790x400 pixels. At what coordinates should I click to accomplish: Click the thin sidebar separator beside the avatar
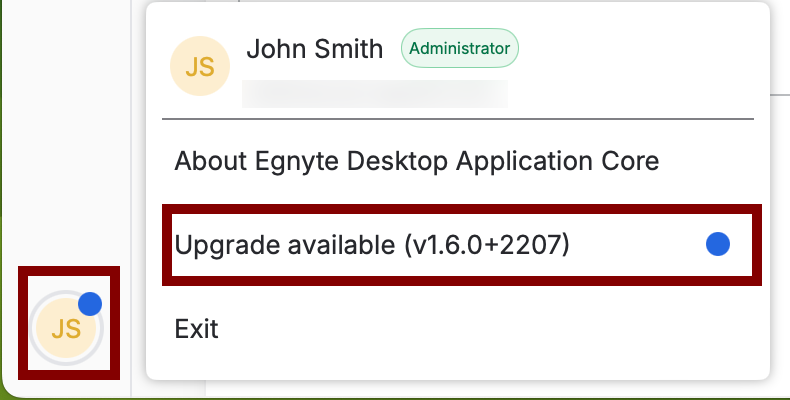pyautogui.click(x=131, y=328)
